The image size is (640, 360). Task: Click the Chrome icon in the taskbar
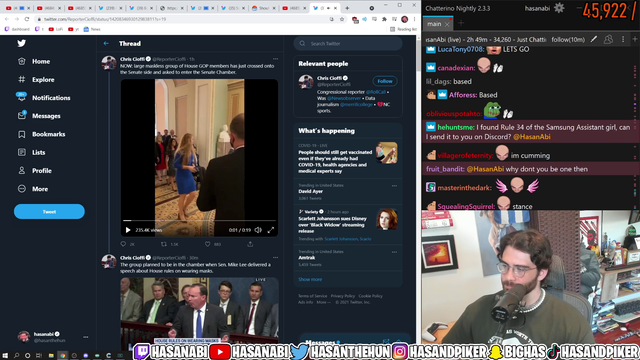[62, 356]
